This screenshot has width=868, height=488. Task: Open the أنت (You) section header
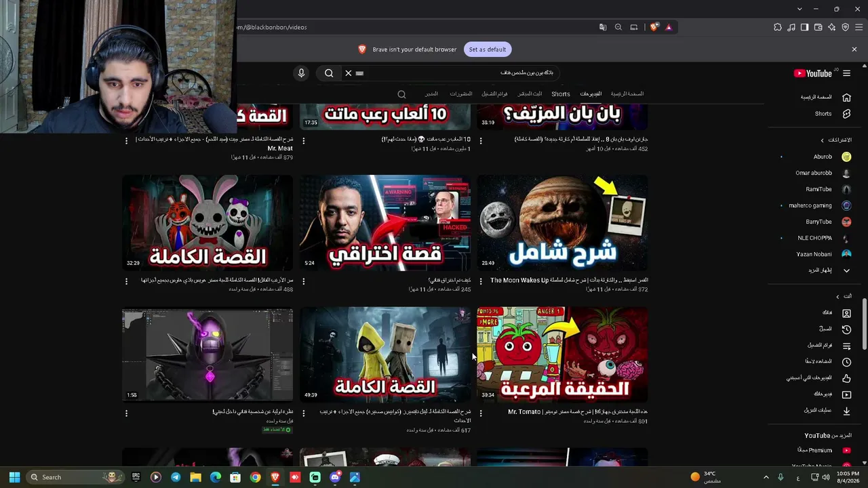pos(844,296)
